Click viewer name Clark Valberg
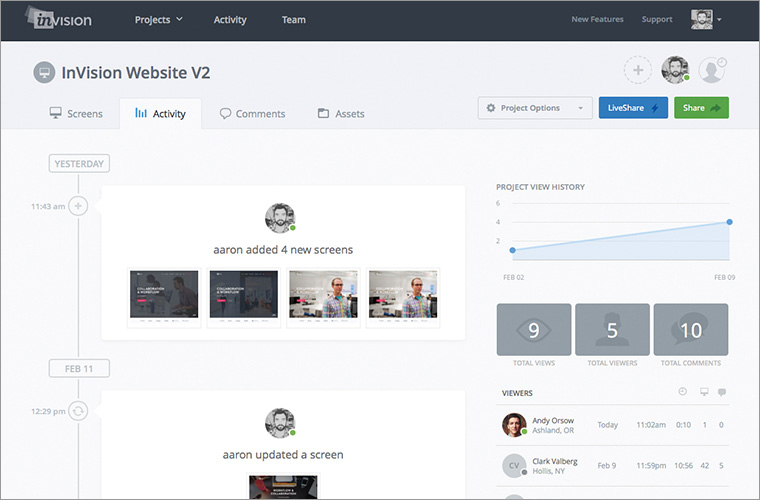This screenshot has width=760, height=500. tap(555, 461)
